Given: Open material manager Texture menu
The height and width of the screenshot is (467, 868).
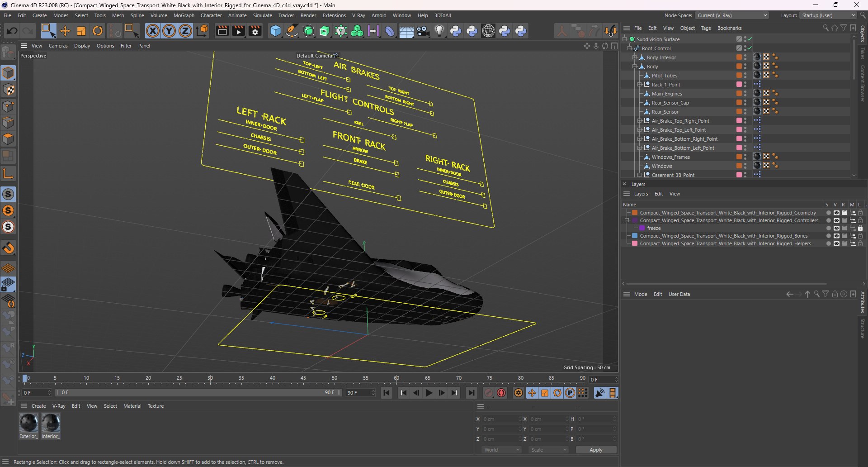Looking at the screenshot, I should point(156,406).
